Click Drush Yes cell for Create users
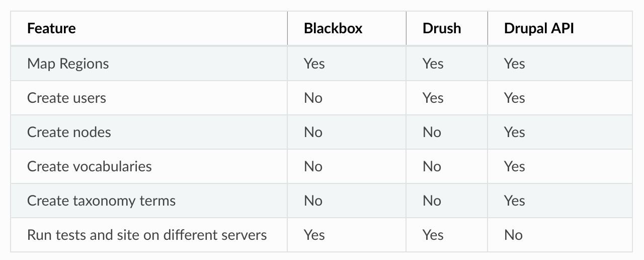 [433, 98]
